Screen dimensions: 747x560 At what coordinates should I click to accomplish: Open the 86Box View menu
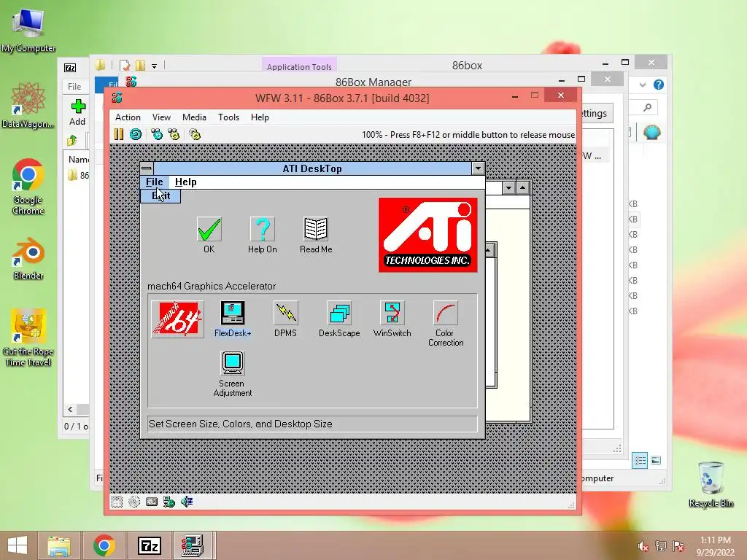point(161,117)
